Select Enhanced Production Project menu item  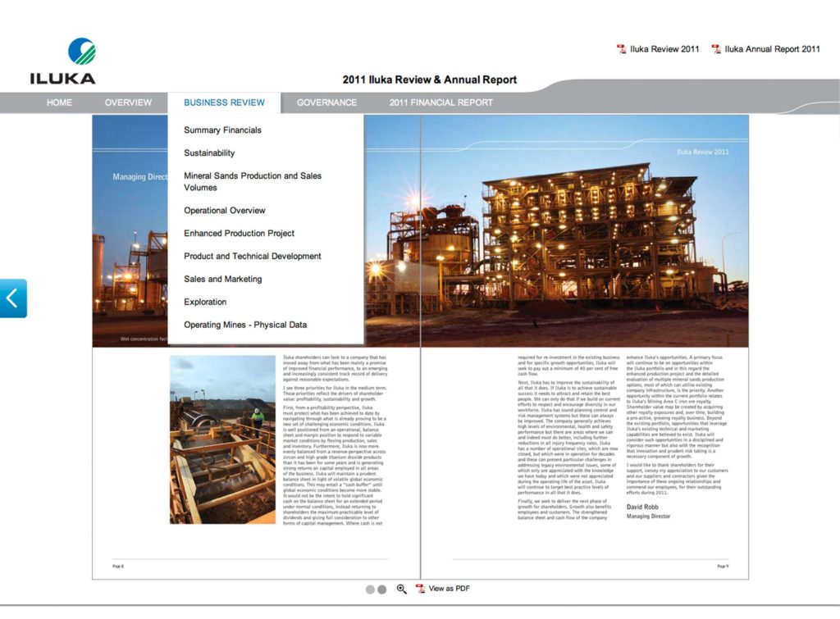click(239, 234)
